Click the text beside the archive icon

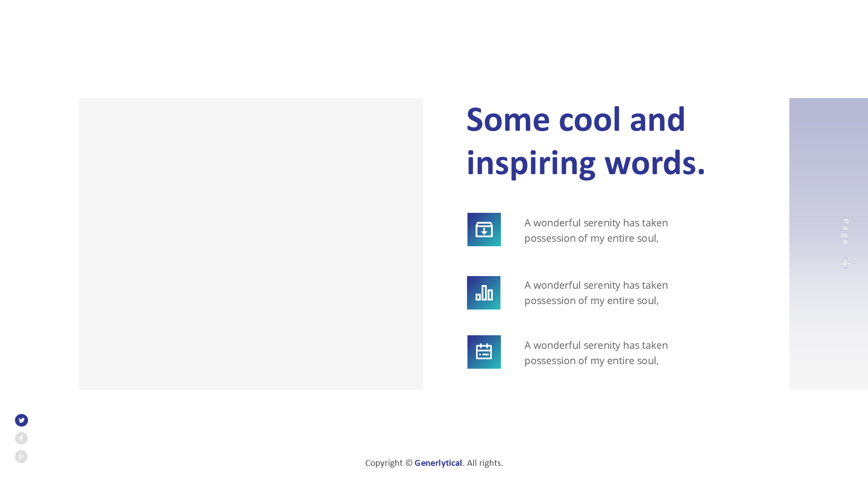tap(596, 230)
